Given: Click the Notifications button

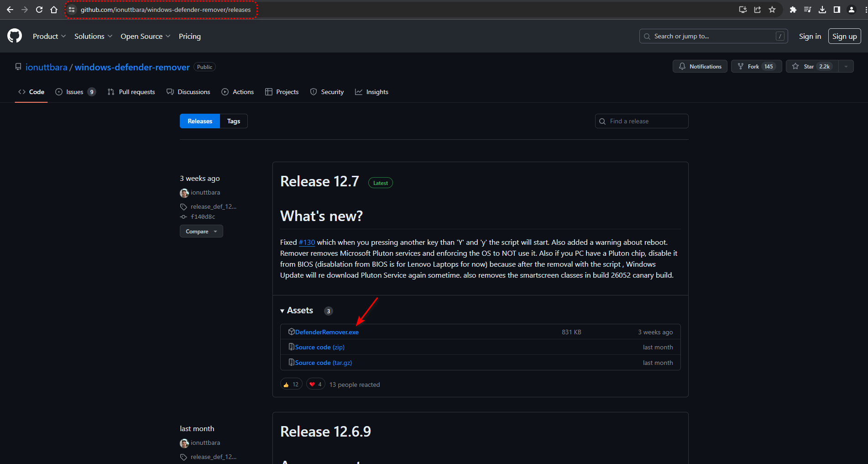Looking at the screenshot, I should tap(700, 66).
